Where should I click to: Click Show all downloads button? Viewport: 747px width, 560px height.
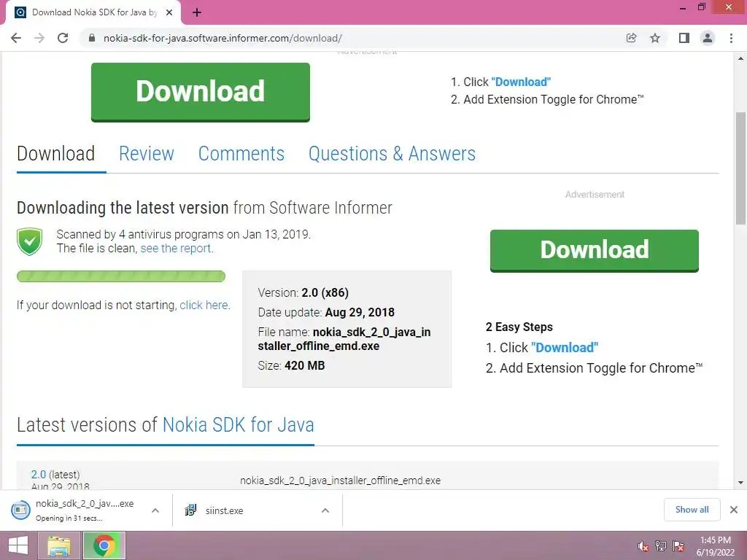[x=692, y=510]
